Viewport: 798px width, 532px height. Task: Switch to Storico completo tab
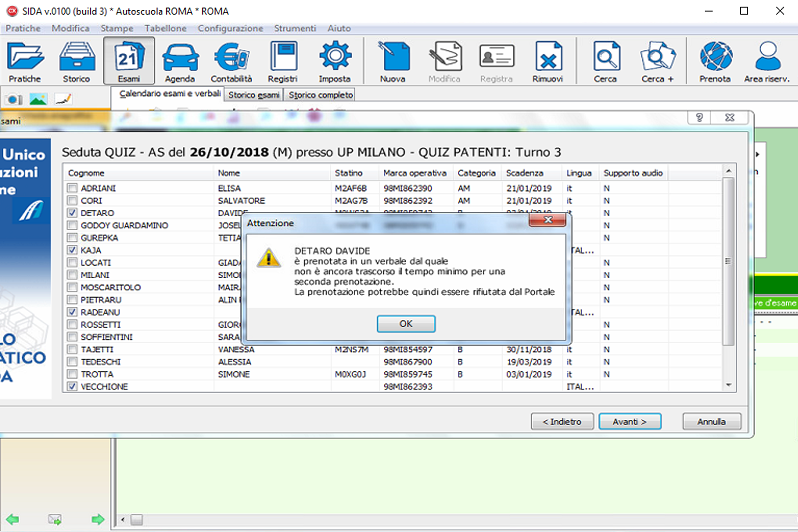pyautogui.click(x=320, y=95)
